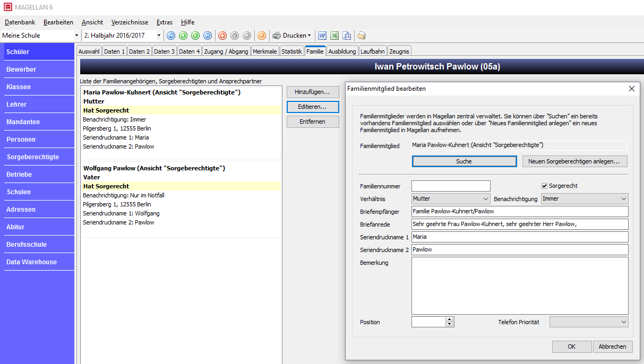Click Neuen Sorgeberechtigen anlegen button
Screen dimensions: 644x364
click(x=575, y=161)
